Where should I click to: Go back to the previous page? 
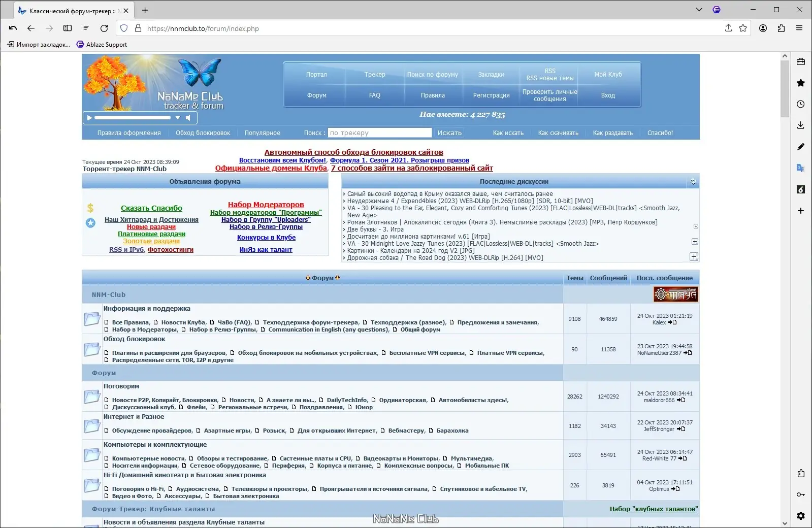tap(31, 28)
